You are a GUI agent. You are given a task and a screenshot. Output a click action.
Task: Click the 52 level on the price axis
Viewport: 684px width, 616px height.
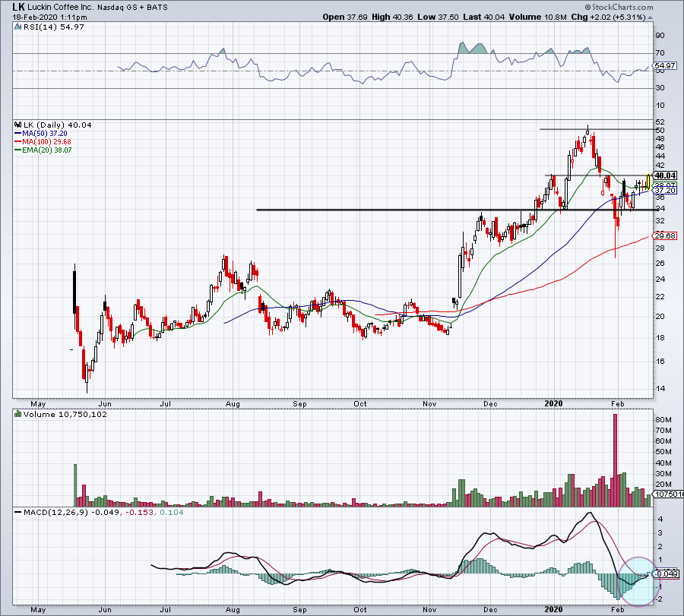coord(660,122)
